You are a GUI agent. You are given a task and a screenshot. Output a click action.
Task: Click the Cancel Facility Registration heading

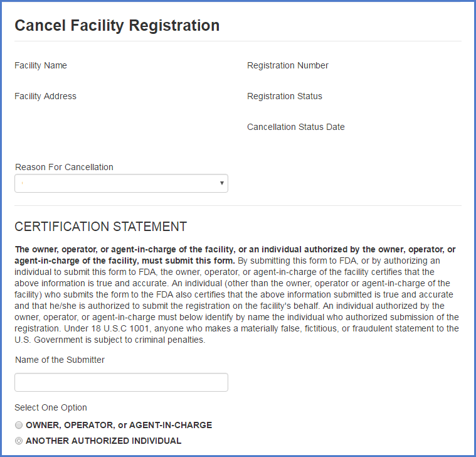click(x=117, y=26)
